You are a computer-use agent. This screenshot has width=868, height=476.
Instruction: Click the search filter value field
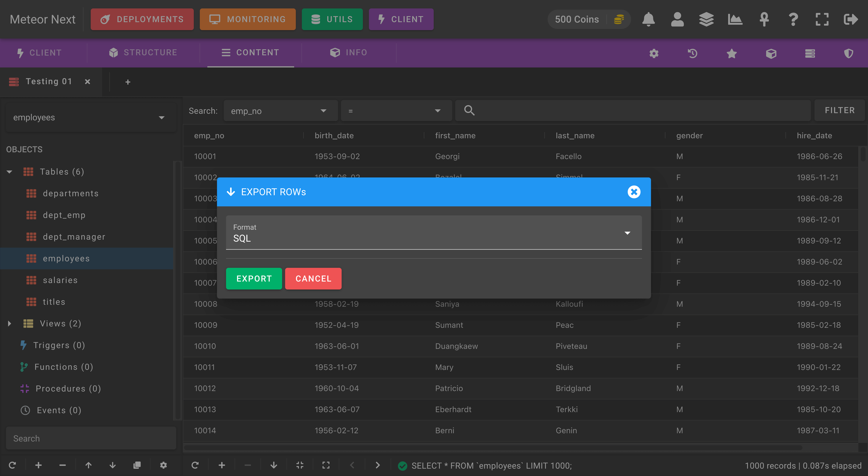click(633, 111)
